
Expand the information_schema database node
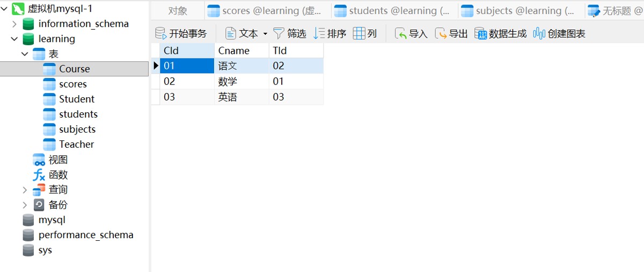[x=14, y=24]
